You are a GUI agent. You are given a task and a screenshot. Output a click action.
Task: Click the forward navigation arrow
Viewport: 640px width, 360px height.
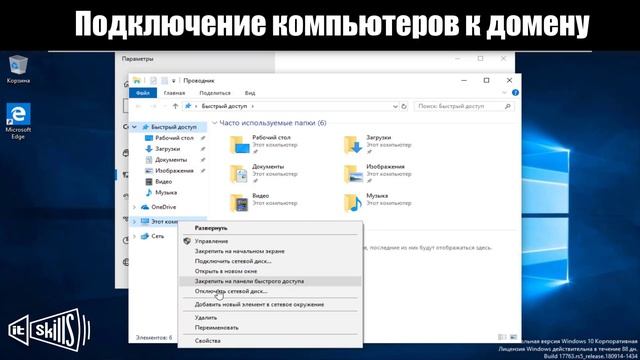tap(153, 106)
